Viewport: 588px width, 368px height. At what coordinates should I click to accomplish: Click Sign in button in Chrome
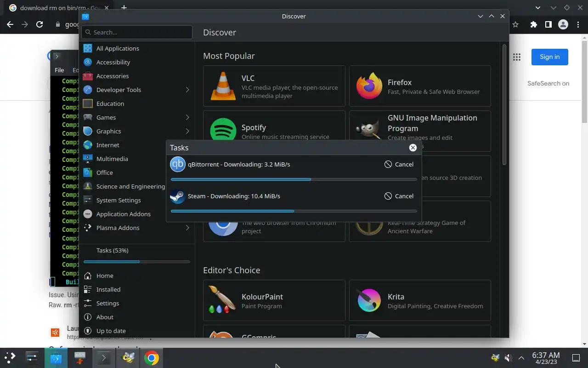pos(549,57)
